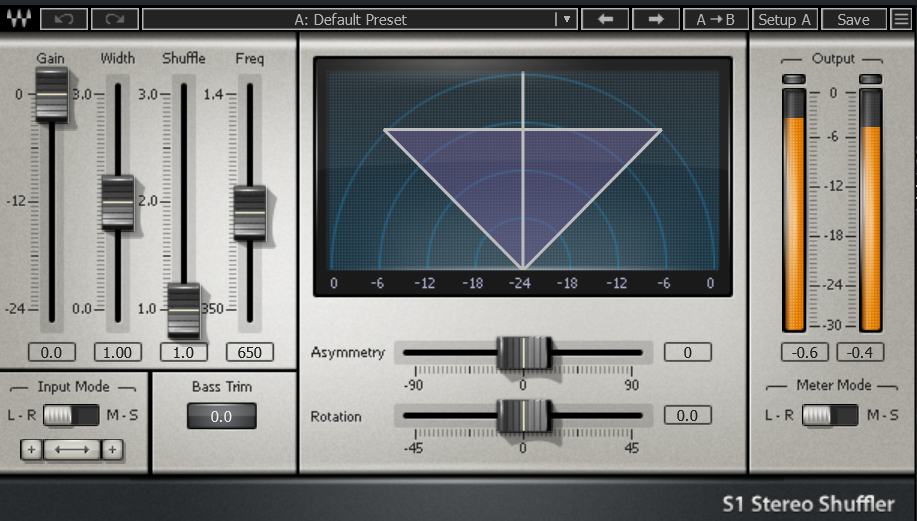The width and height of the screenshot is (917, 521).
Task: Click the Width value field 1.00
Action: 118,352
